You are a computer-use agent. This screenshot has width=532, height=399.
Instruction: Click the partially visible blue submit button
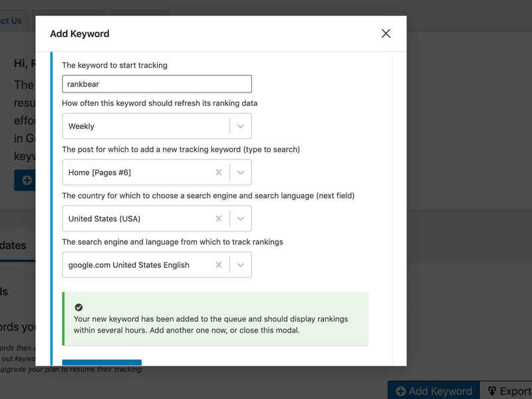coord(102,362)
